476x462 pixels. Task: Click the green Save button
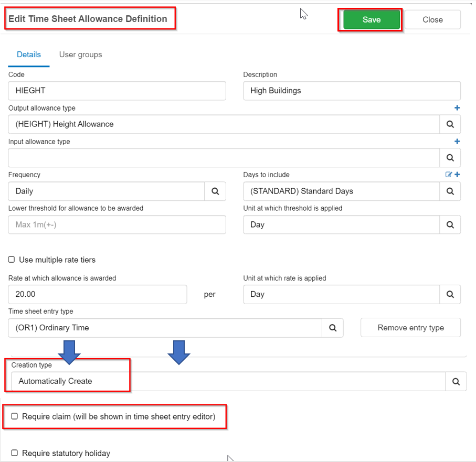(372, 20)
